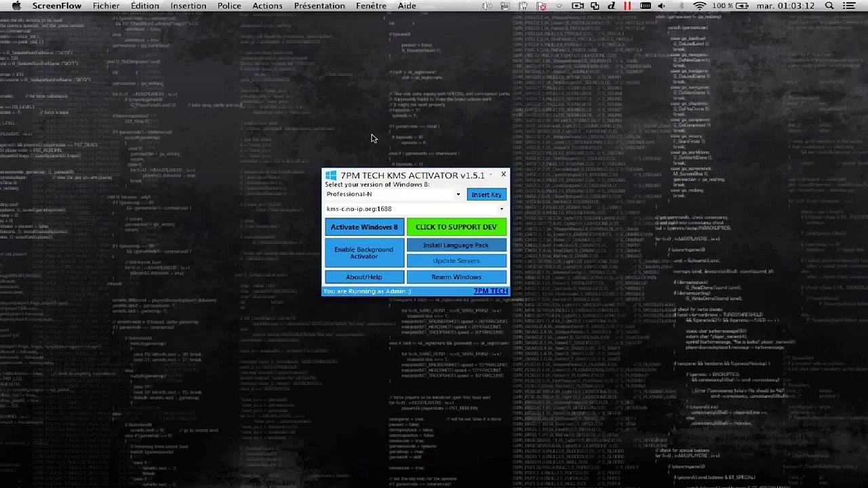Click the italic d icon in menu bar
Viewport: 868px width, 488px height.
[x=612, y=6]
